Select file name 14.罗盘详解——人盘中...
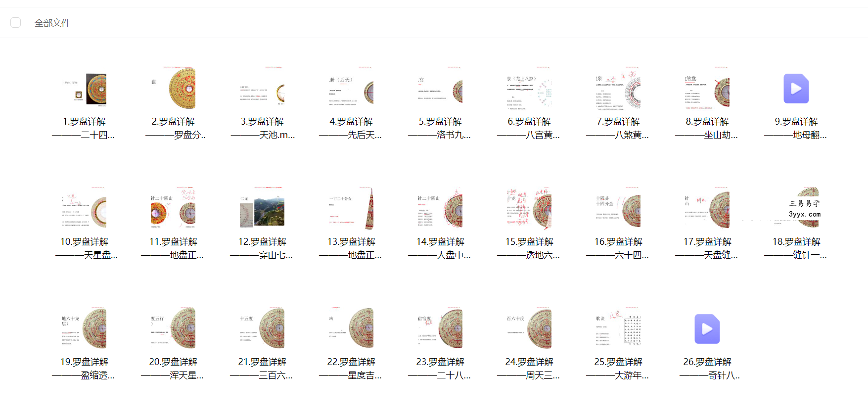This screenshot has width=868, height=417. (440, 248)
